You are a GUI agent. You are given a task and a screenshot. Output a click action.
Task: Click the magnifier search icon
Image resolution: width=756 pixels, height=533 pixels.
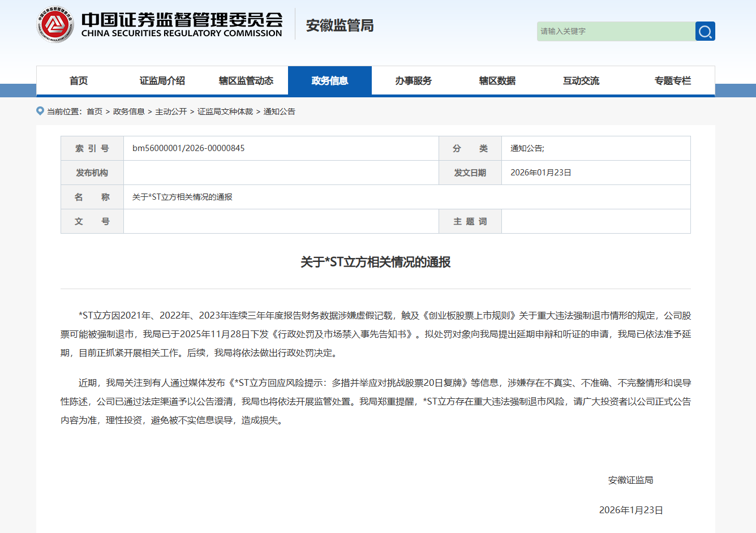click(x=705, y=31)
